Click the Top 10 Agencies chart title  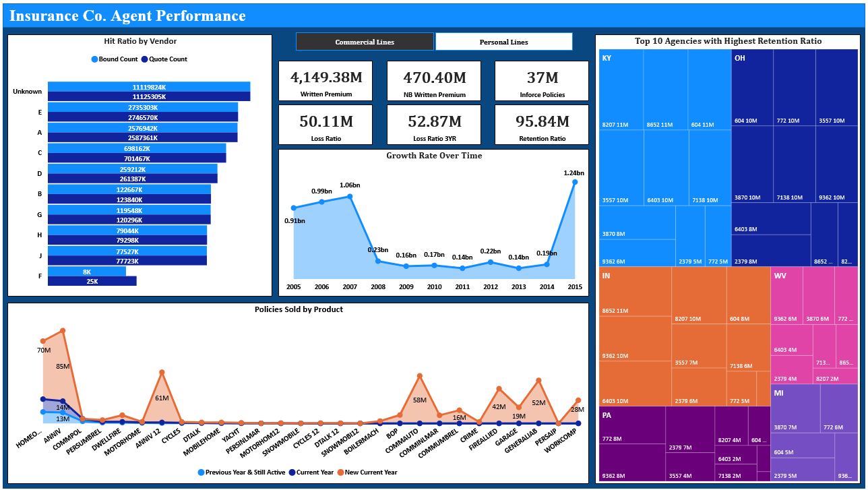tap(728, 41)
